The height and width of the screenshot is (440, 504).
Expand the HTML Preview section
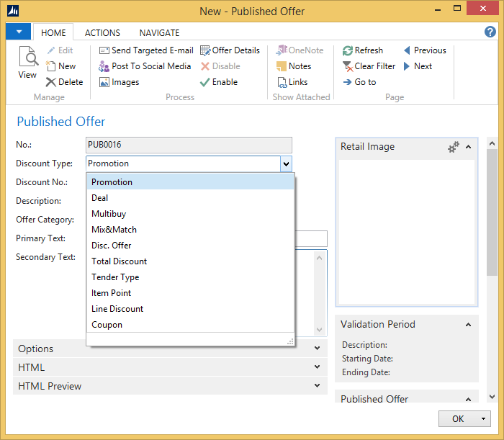pos(317,386)
